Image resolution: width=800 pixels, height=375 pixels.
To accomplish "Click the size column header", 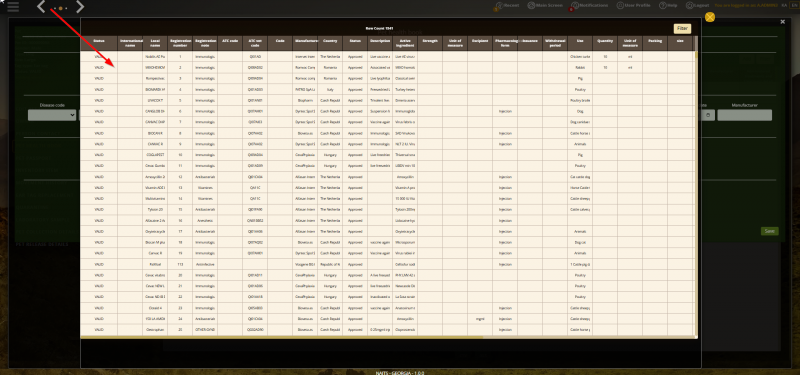I will [x=680, y=43].
